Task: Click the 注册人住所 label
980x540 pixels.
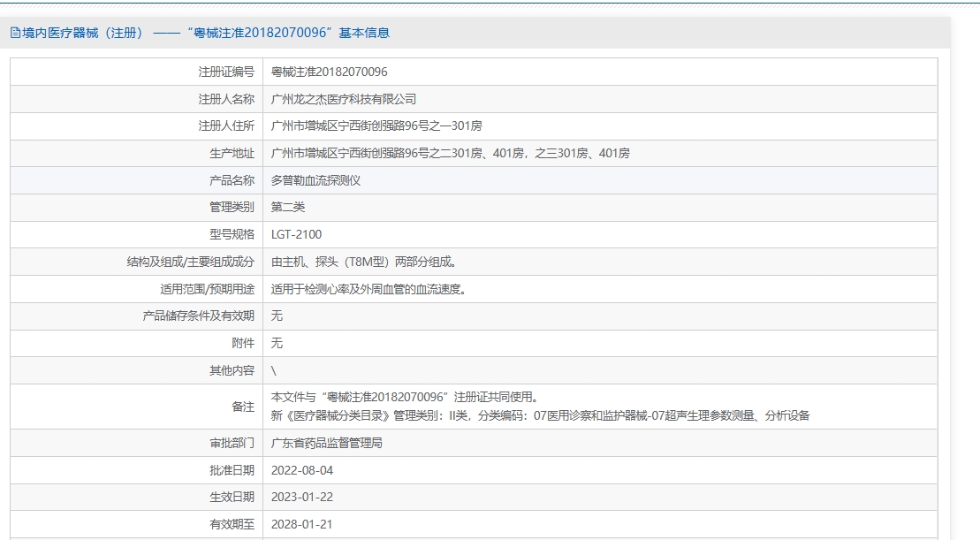Action: click(x=226, y=126)
